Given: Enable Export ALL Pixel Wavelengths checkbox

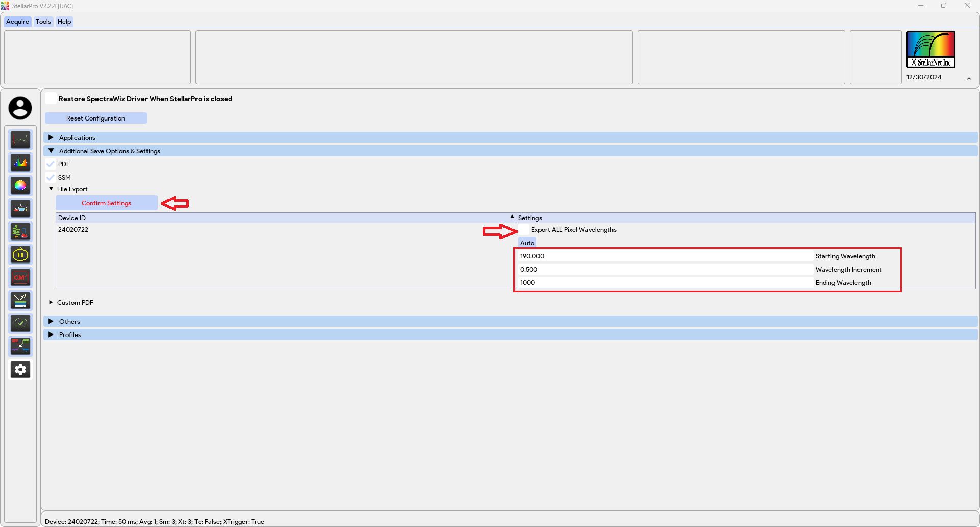Looking at the screenshot, I should [x=524, y=230].
